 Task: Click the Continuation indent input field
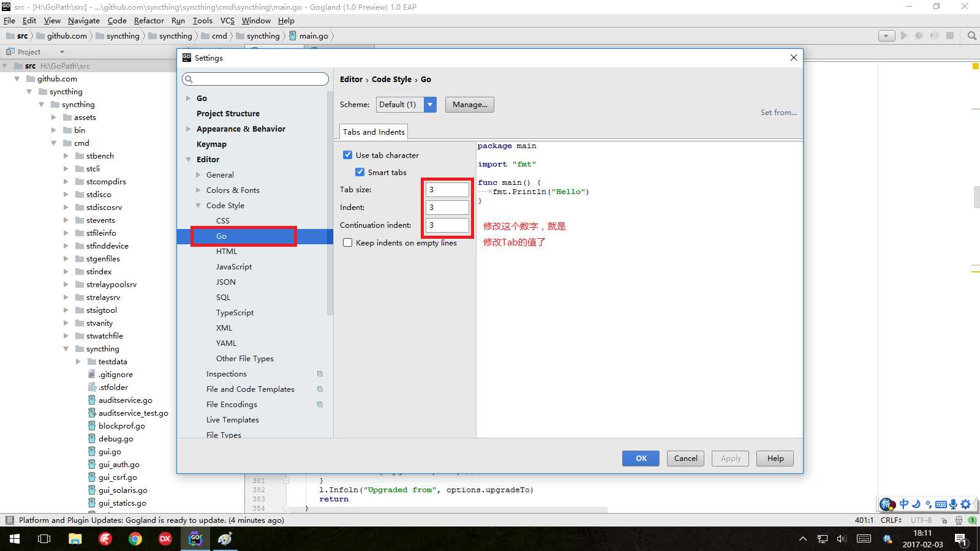pos(448,225)
